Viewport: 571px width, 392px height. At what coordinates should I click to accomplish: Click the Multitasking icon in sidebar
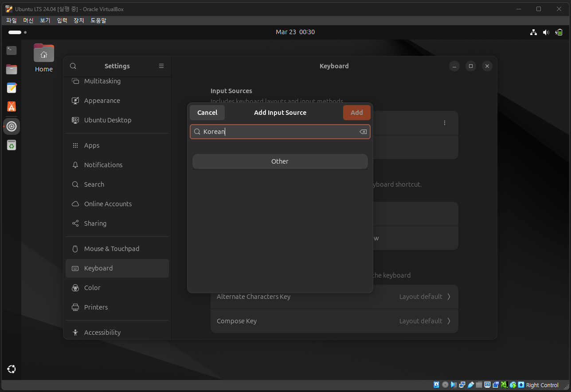click(75, 81)
